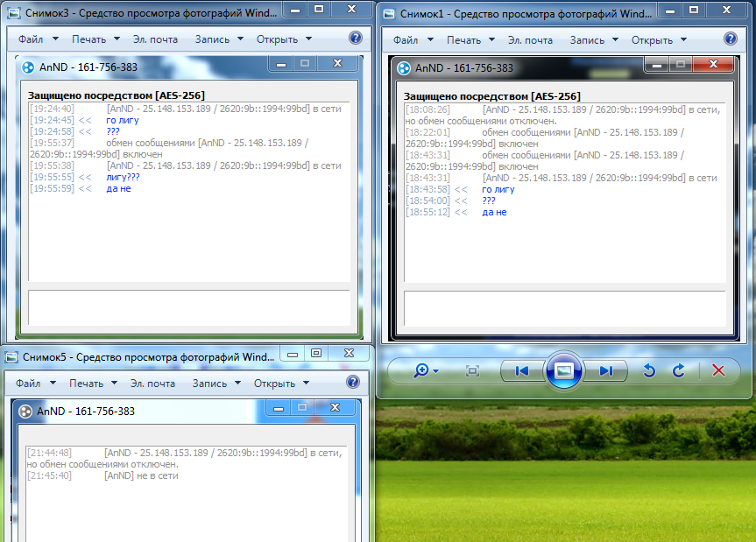Open zoom magnifier control in Снимок1 viewer
The image size is (756, 542).
[421, 370]
